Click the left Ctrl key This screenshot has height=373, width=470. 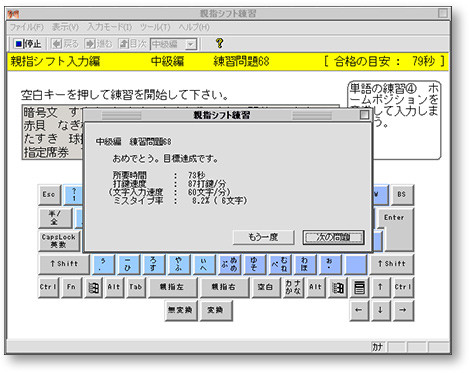(49, 287)
